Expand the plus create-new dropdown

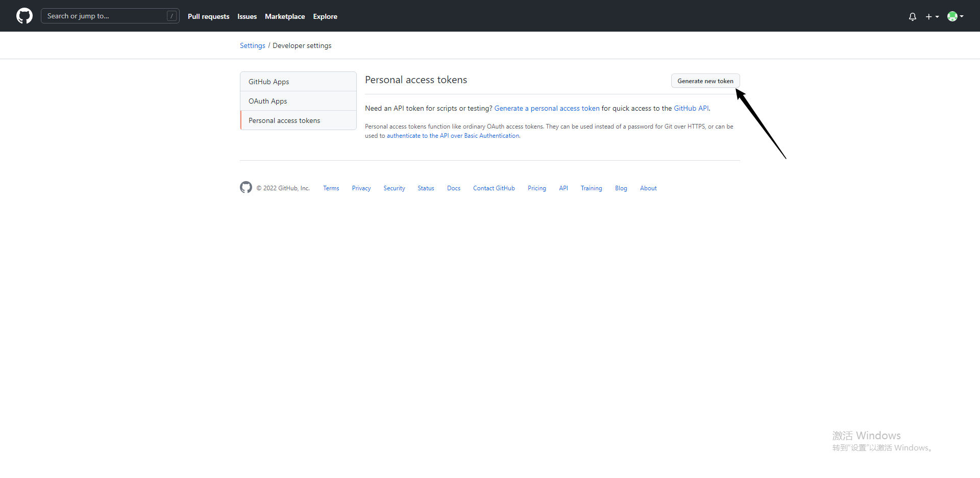pyautogui.click(x=932, y=16)
